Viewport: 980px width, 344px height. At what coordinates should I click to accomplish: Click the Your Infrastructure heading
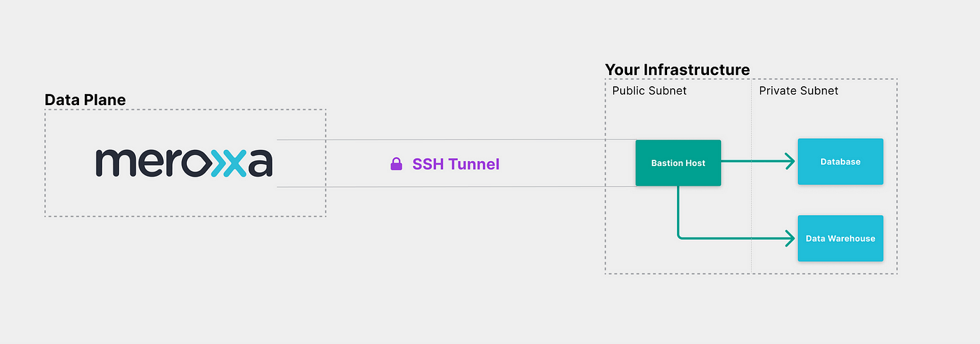(678, 70)
